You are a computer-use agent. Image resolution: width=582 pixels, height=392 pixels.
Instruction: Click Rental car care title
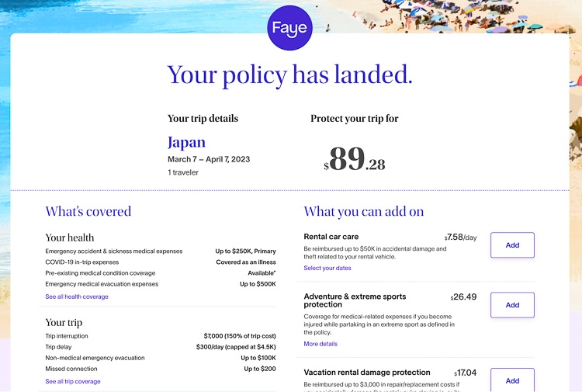coord(331,237)
